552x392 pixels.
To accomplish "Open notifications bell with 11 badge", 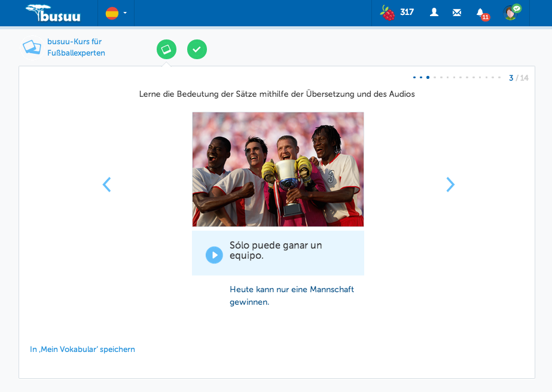I will 483,14.
